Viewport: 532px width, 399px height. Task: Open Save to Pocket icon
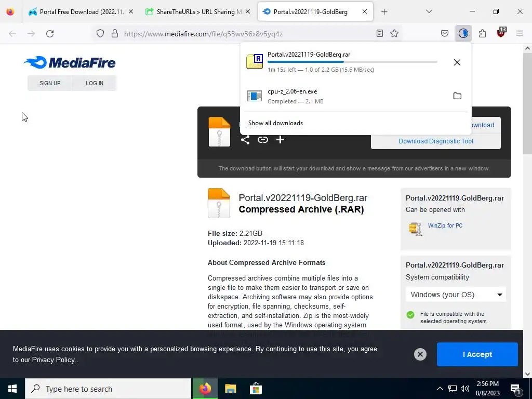(445, 33)
